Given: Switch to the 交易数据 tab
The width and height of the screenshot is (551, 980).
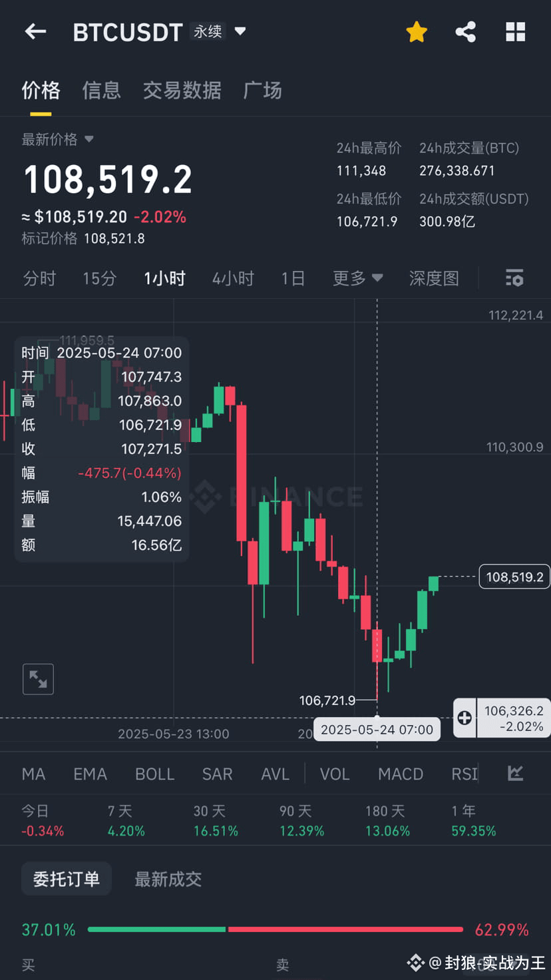Looking at the screenshot, I should 182,90.
